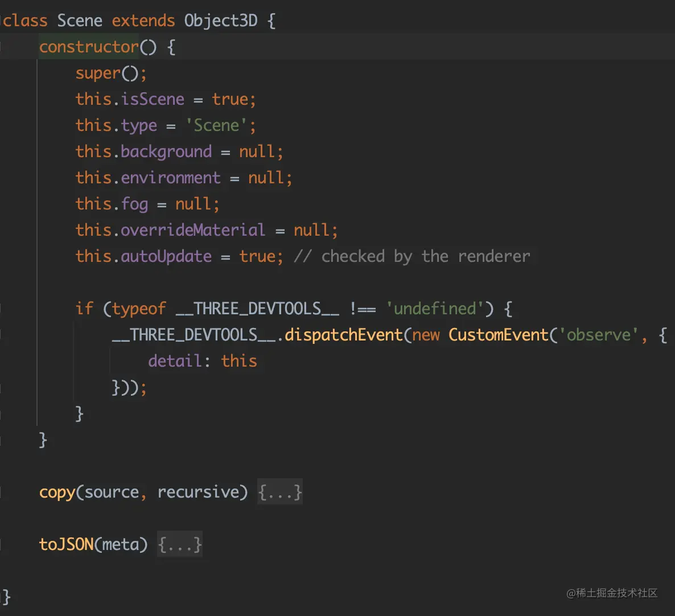Click the copy method name
The height and width of the screenshot is (616, 675).
[x=57, y=492]
